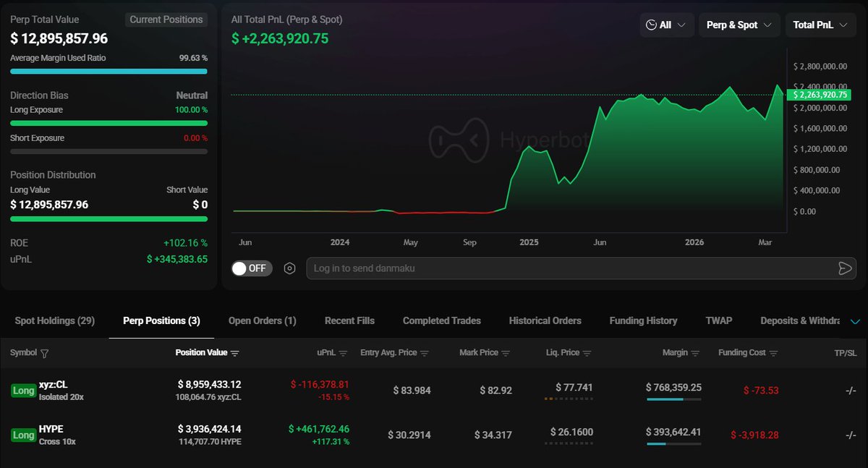The image size is (868, 468).
Task: Click HYPE funding cost -3,918.28
Action: [754, 435]
